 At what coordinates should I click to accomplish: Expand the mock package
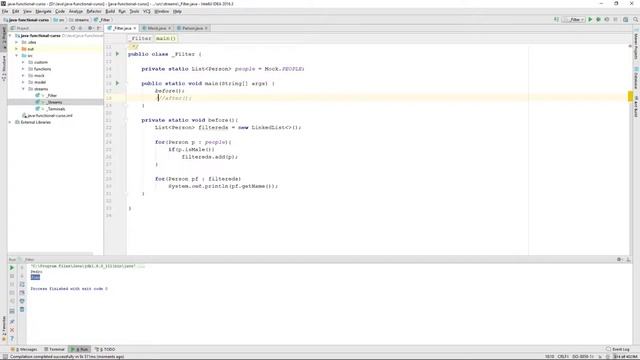(x=23, y=76)
